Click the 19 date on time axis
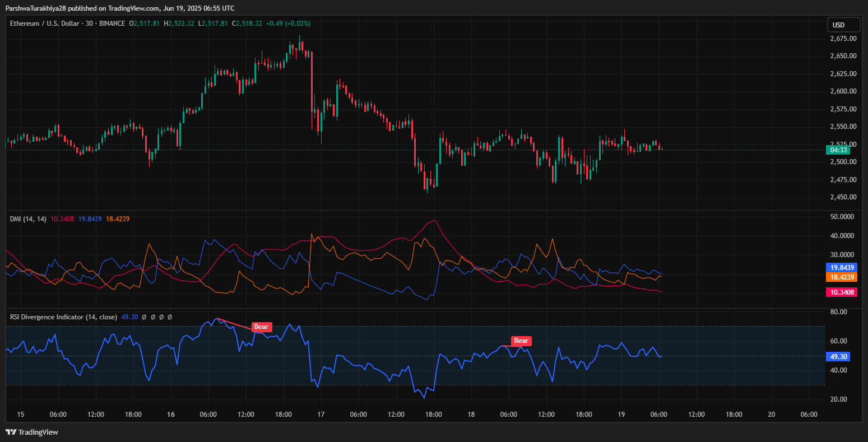The image size is (868, 442). tap(621, 415)
